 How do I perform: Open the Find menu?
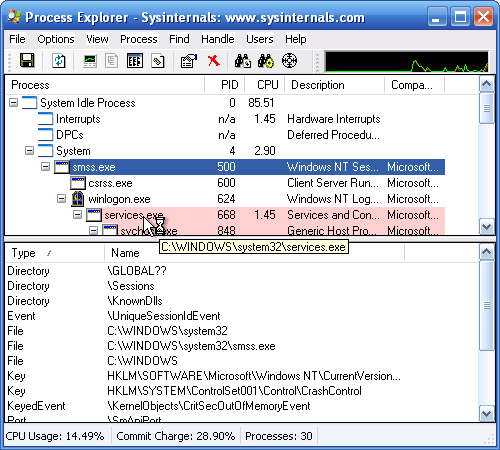point(179,39)
